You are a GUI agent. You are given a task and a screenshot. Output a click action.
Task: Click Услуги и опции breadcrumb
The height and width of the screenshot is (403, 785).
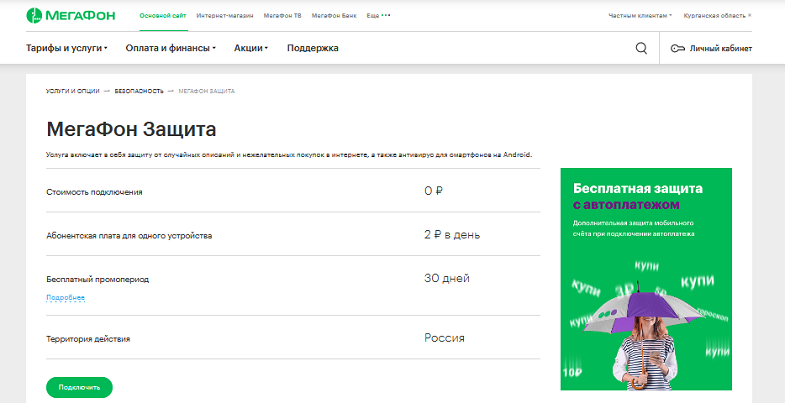pos(73,91)
